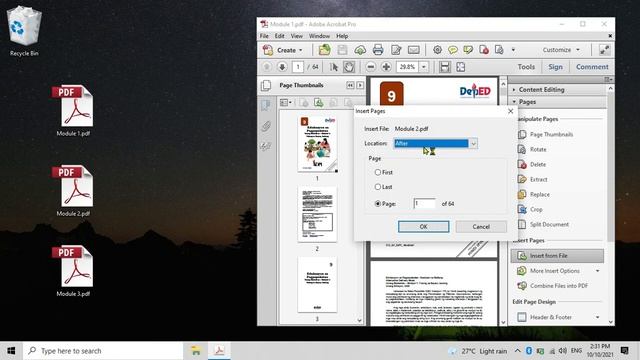Show hidden system tray icons chevron

517,351
